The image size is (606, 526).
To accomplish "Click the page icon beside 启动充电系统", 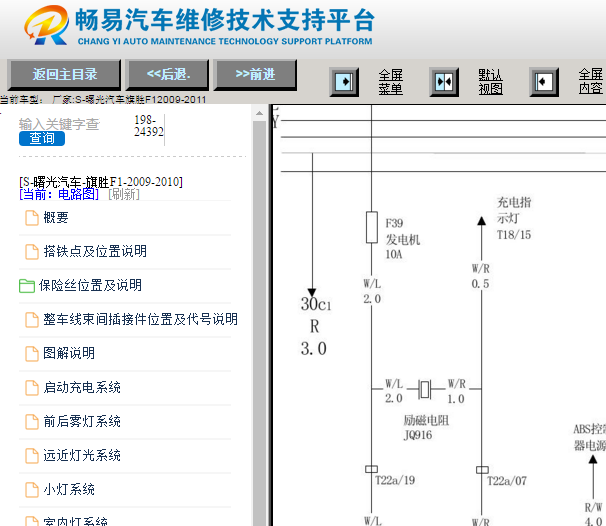I will pyautogui.click(x=32, y=388).
